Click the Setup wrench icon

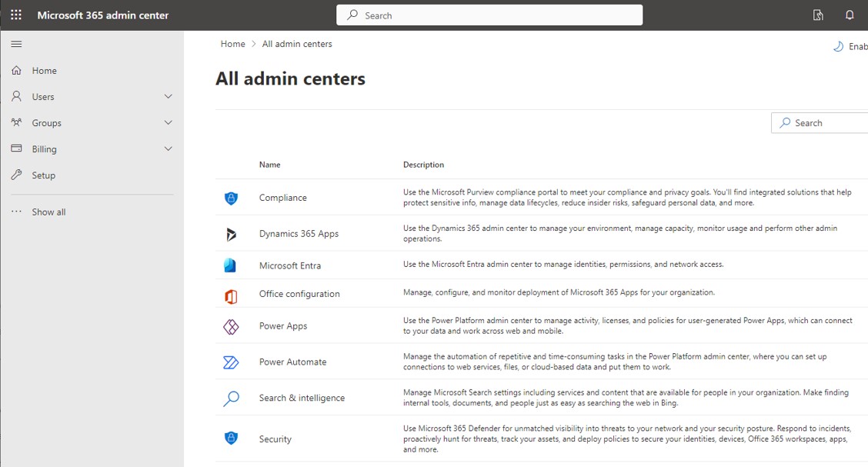coord(17,175)
